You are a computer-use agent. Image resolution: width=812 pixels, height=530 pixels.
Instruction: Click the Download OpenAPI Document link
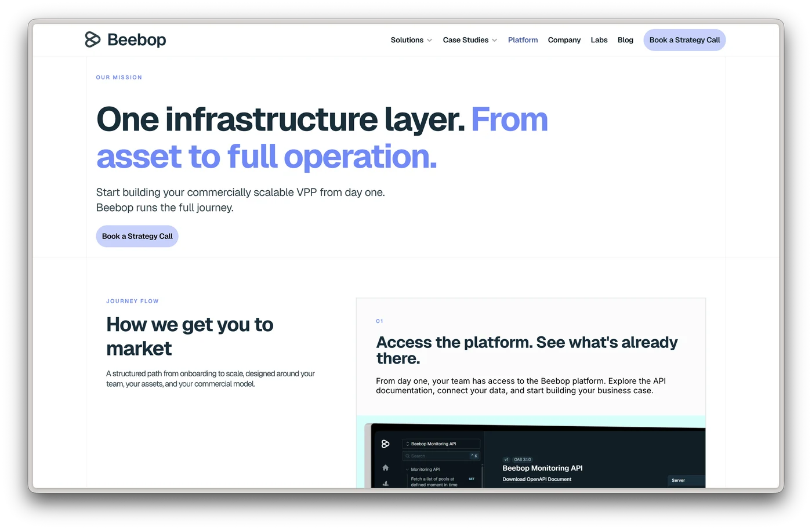pyautogui.click(x=536, y=479)
